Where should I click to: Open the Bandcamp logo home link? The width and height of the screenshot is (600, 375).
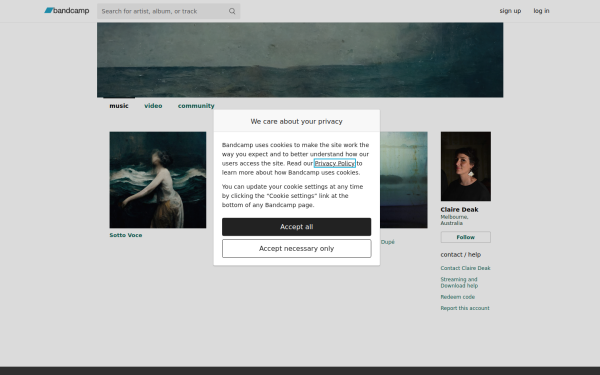(x=67, y=11)
